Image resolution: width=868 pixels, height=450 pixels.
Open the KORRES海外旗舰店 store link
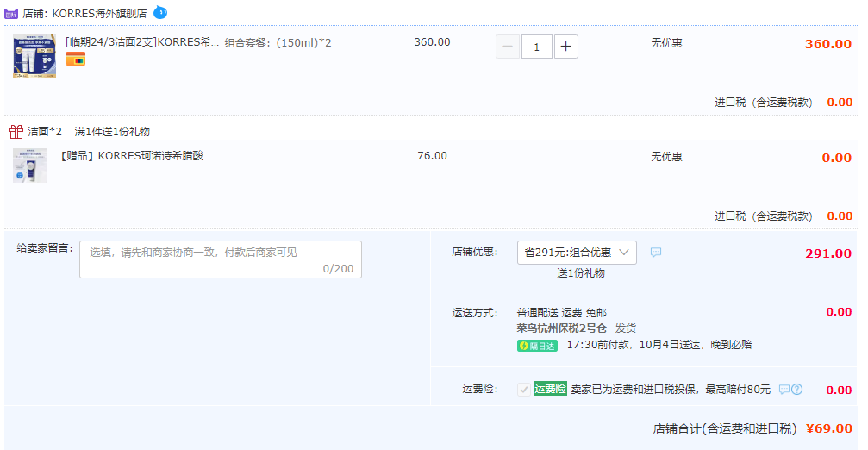(x=100, y=13)
